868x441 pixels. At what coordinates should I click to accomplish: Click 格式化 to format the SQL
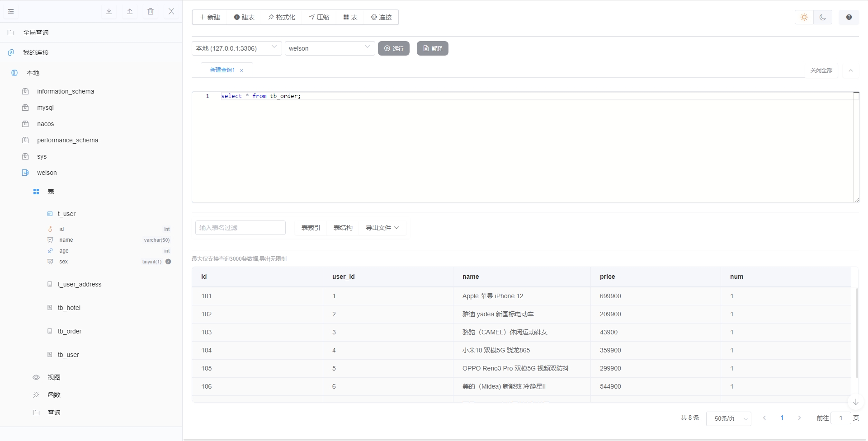(282, 17)
